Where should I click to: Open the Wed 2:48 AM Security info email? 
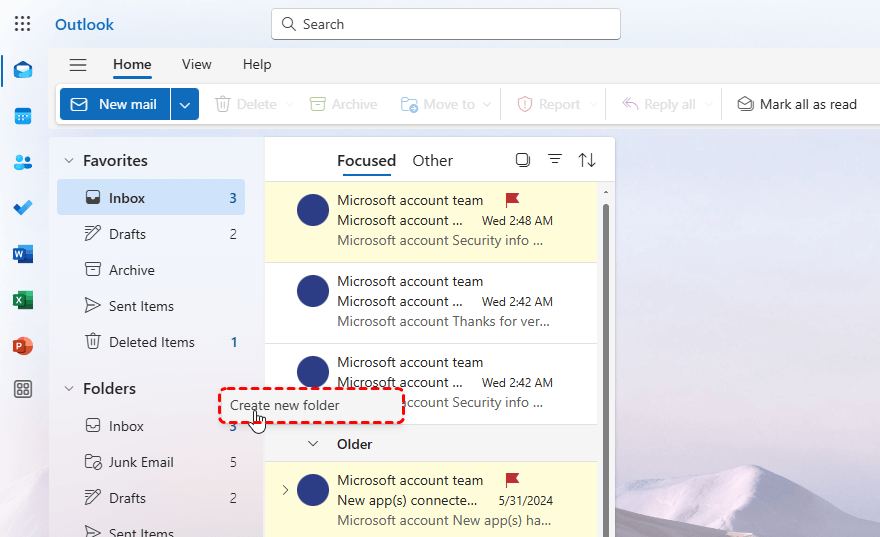[430, 221]
